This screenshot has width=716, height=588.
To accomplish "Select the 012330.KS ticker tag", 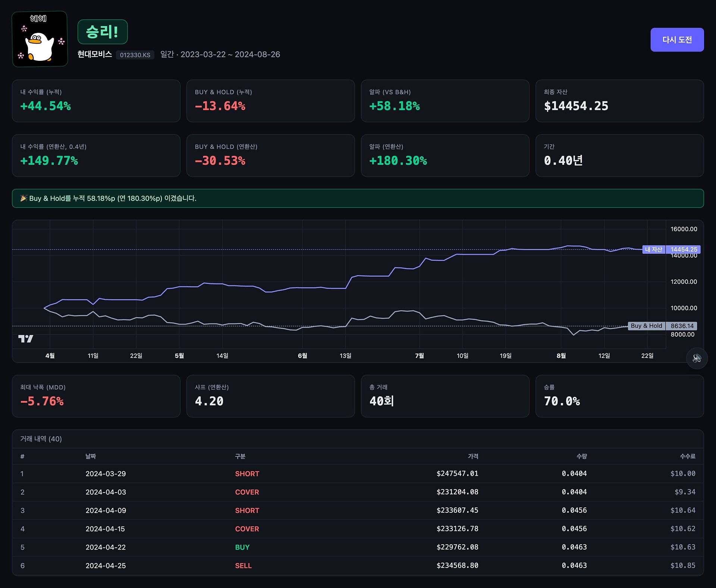I will [135, 55].
